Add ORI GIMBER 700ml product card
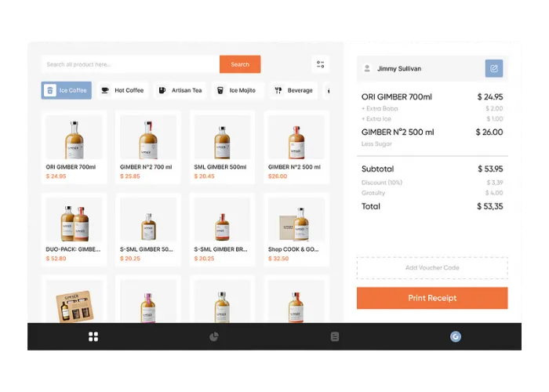 pyautogui.click(x=74, y=147)
